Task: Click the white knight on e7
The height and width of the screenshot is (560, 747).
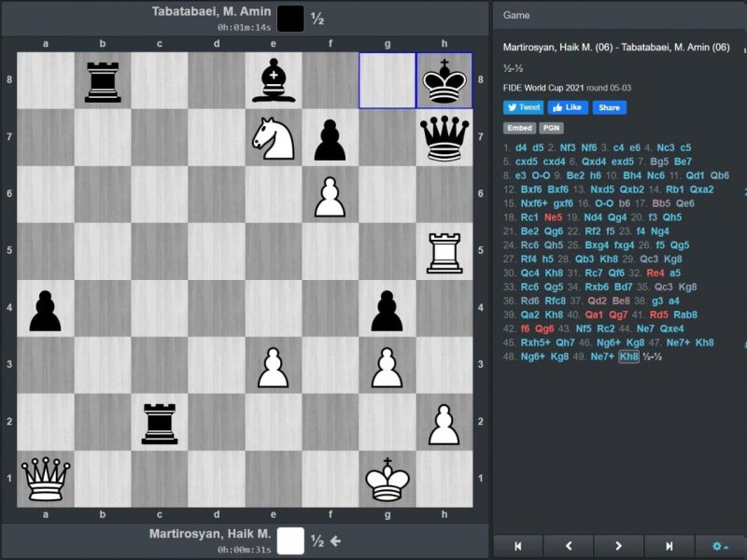Action: (x=274, y=137)
